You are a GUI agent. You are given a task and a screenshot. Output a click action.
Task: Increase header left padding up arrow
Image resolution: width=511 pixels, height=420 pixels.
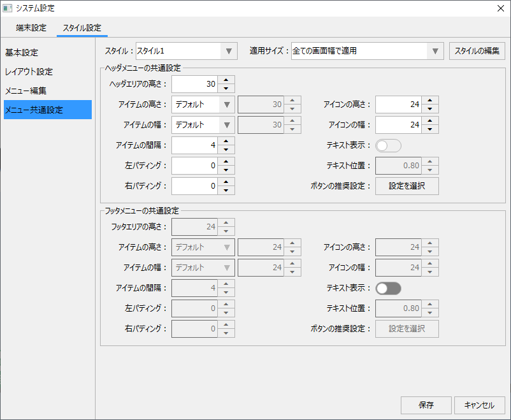(x=226, y=161)
